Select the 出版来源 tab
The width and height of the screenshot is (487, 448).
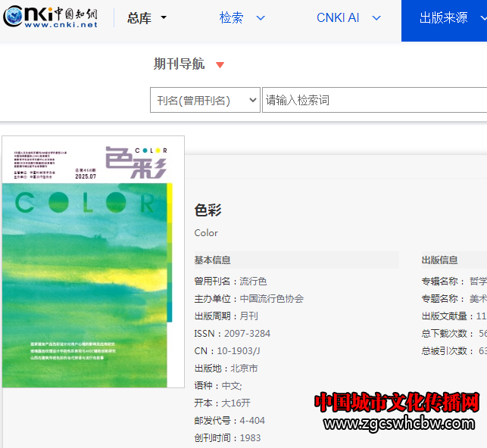click(x=444, y=18)
